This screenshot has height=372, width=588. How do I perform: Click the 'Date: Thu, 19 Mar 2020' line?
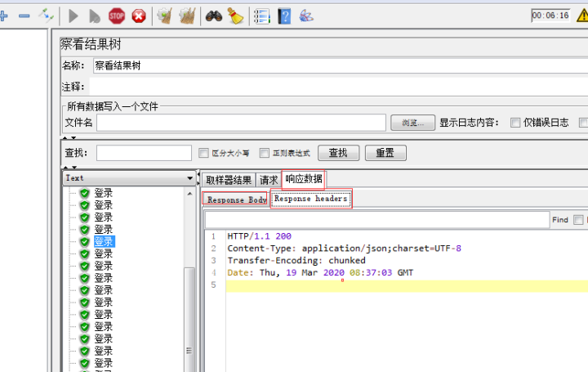(x=320, y=272)
